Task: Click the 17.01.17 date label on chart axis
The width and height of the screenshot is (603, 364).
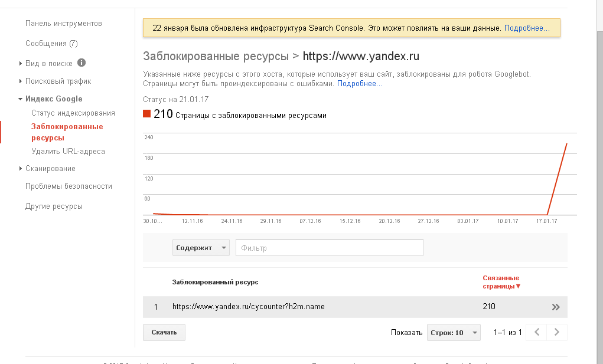Action: [x=546, y=221]
